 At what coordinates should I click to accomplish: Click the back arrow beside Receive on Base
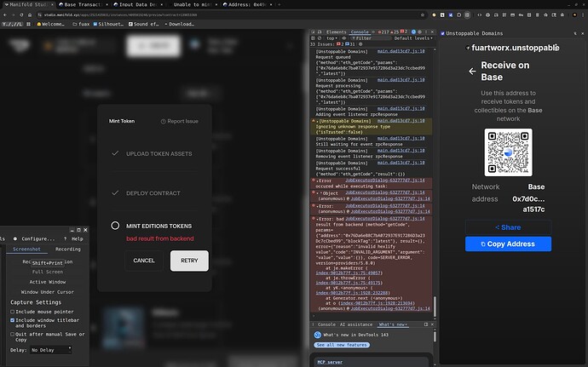pyautogui.click(x=472, y=72)
